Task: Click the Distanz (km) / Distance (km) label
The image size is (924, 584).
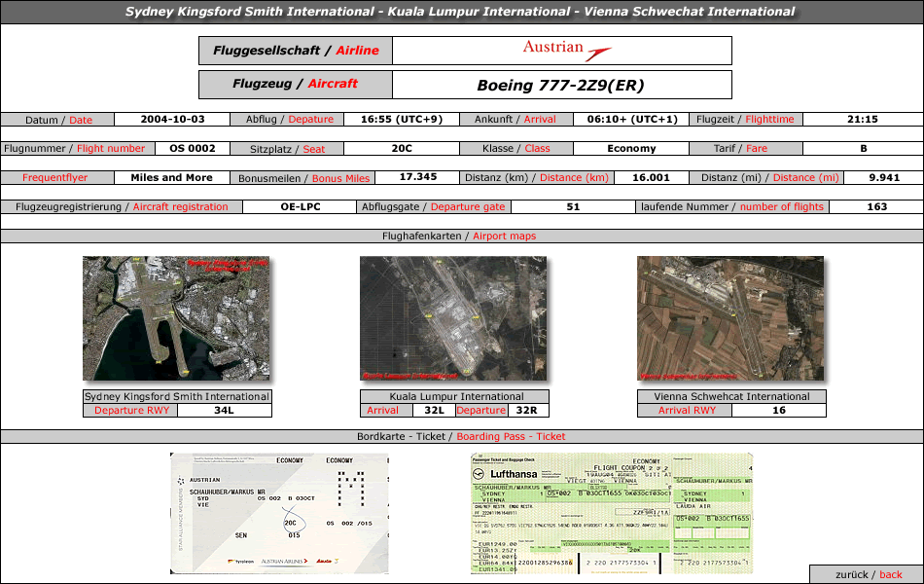Action: (x=536, y=177)
